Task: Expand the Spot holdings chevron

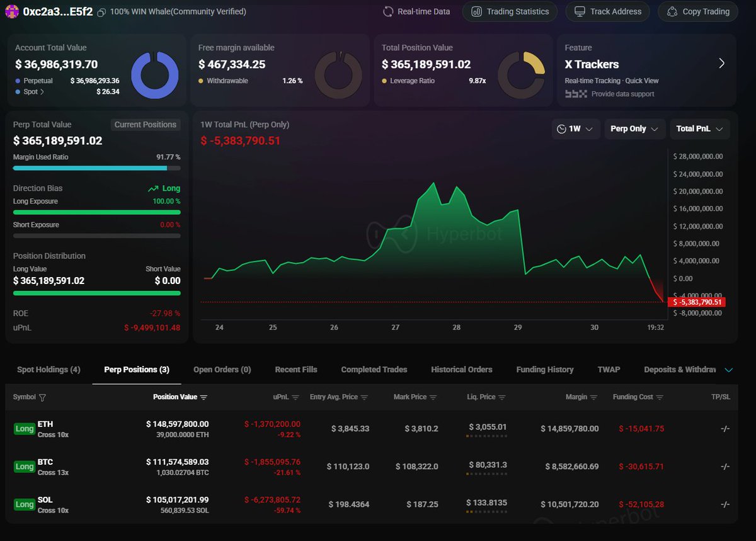Action: click(42, 91)
